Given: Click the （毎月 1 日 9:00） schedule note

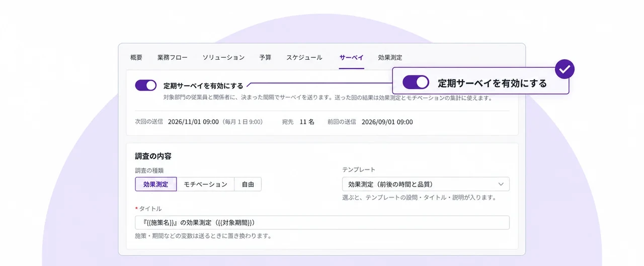Looking at the screenshot, I should click(x=243, y=122).
